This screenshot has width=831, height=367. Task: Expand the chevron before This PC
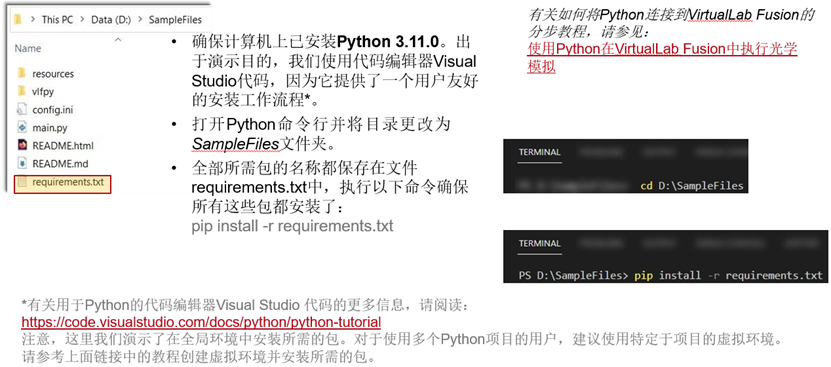(33, 20)
